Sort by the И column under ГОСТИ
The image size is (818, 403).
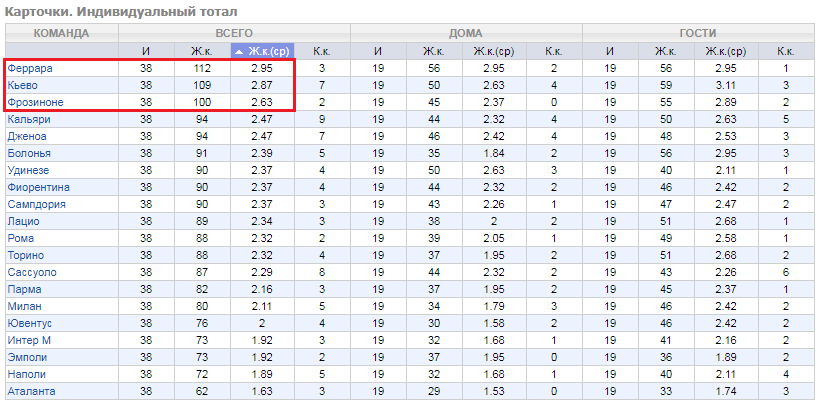(610, 51)
